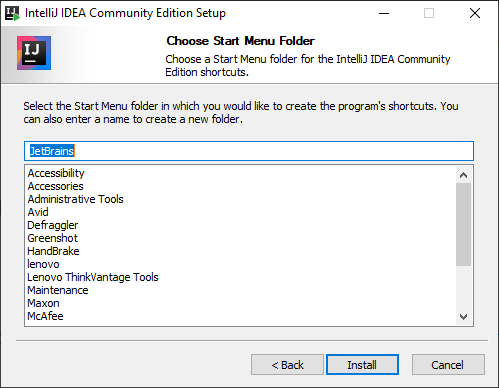The width and height of the screenshot is (499, 388).
Task: Click the IntelliJ IDEA logo in header
Action: click(x=34, y=53)
